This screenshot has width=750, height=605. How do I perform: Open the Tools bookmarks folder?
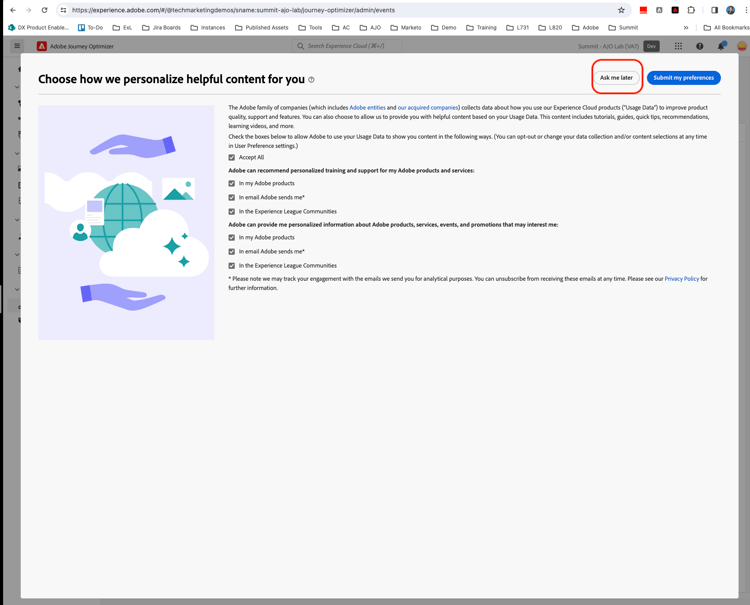[310, 28]
